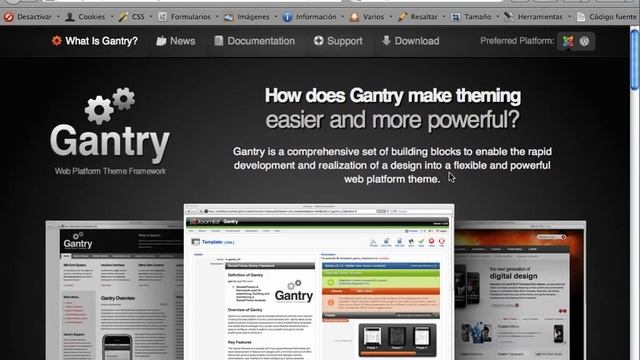Open the Formularios dropdown arrow
The image size is (640, 360).
click(217, 17)
